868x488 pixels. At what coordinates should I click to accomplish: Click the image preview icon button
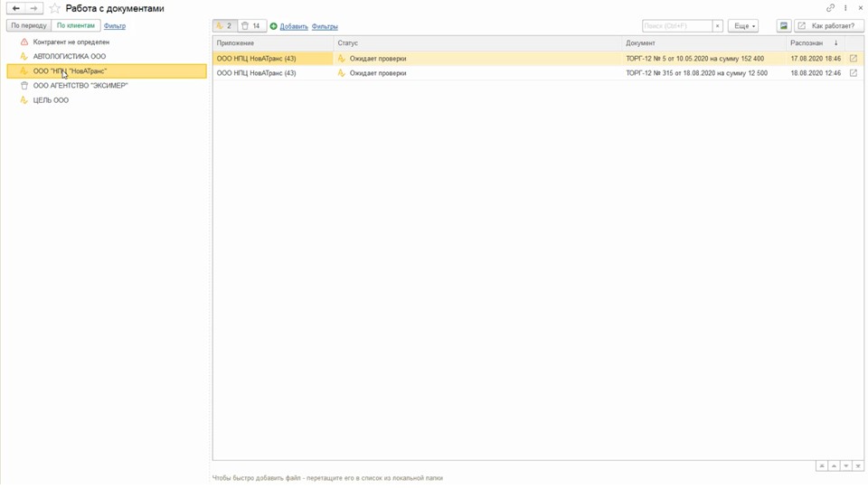[783, 26]
